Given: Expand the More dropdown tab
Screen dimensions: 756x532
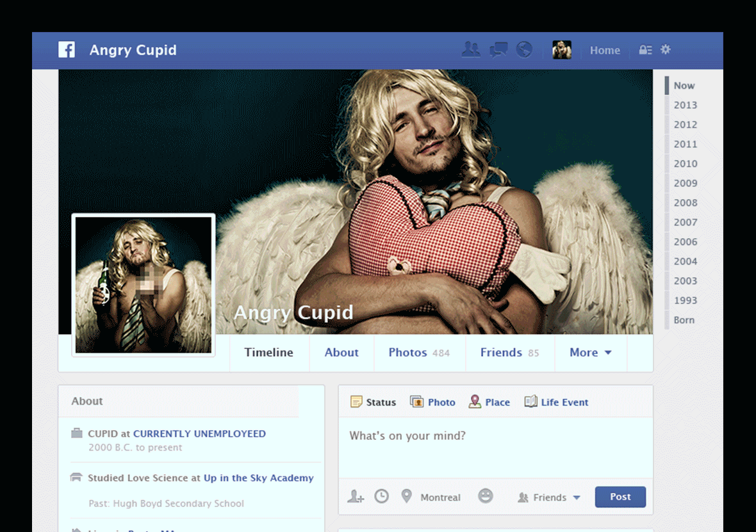Looking at the screenshot, I should [590, 353].
